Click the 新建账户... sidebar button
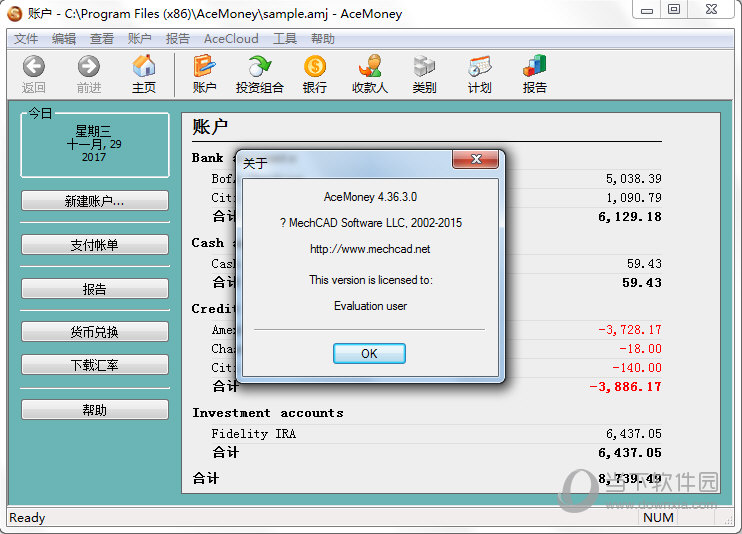Viewport: 742px width, 534px height. [x=95, y=201]
